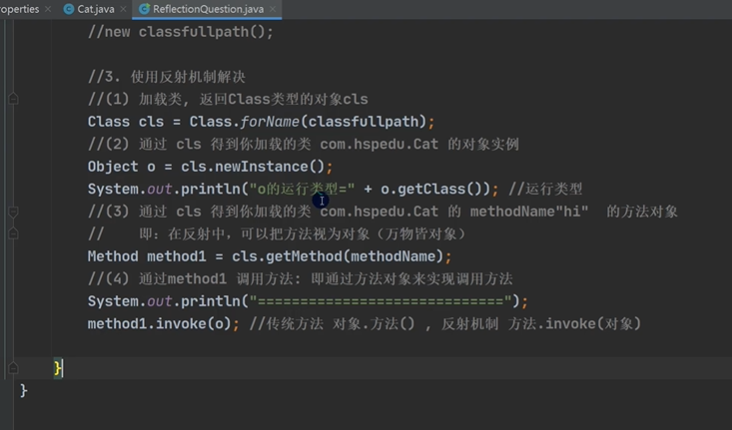The image size is (732, 430).
Task: Click the 'cls' variable declaration after Class
Action: click(151, 122)
